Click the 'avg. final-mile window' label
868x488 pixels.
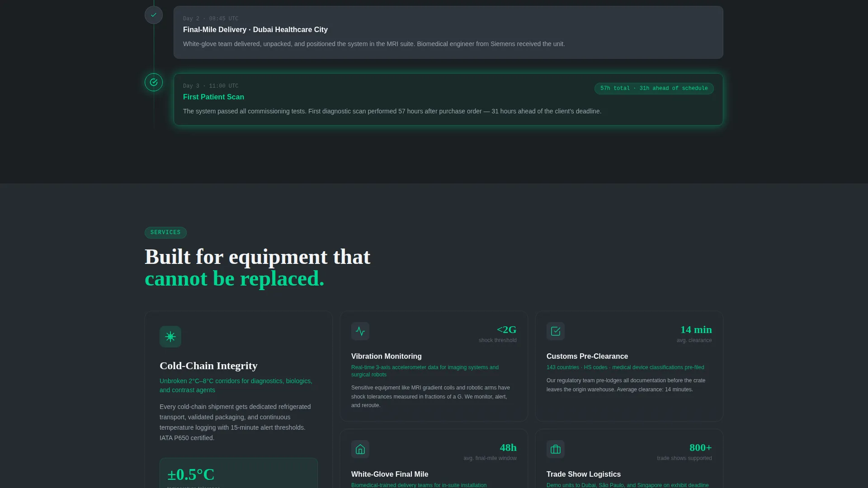tap(490, 458)
